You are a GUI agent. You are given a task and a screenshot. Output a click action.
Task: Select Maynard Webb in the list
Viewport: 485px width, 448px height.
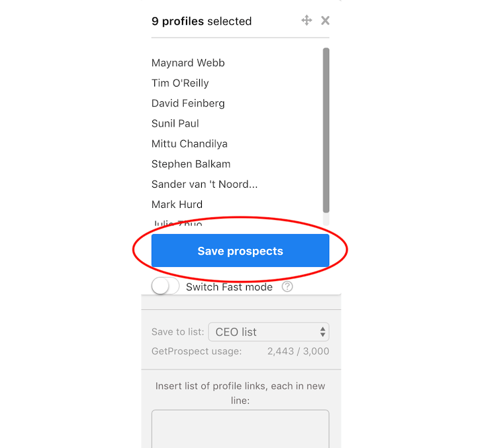coord(188,63)
